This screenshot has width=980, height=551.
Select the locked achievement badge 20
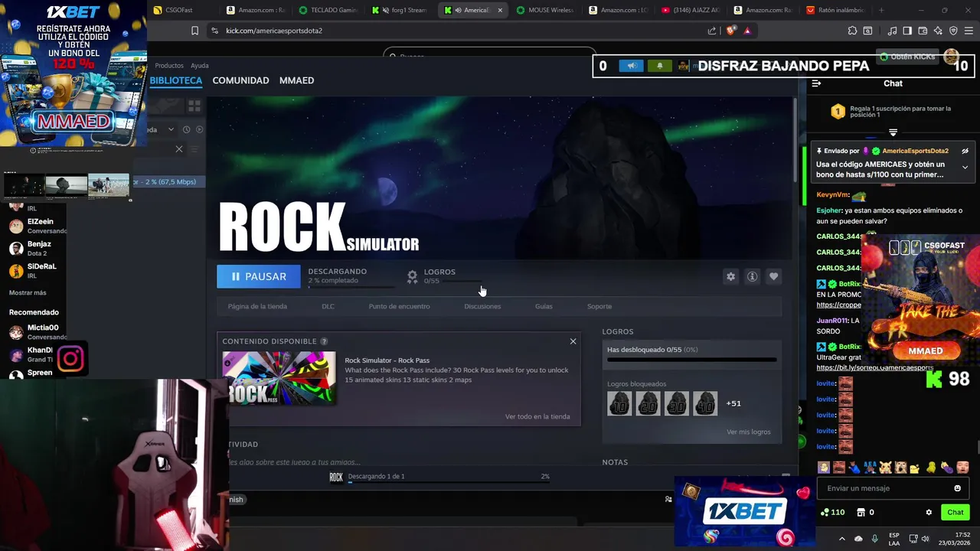coord(648,403)
